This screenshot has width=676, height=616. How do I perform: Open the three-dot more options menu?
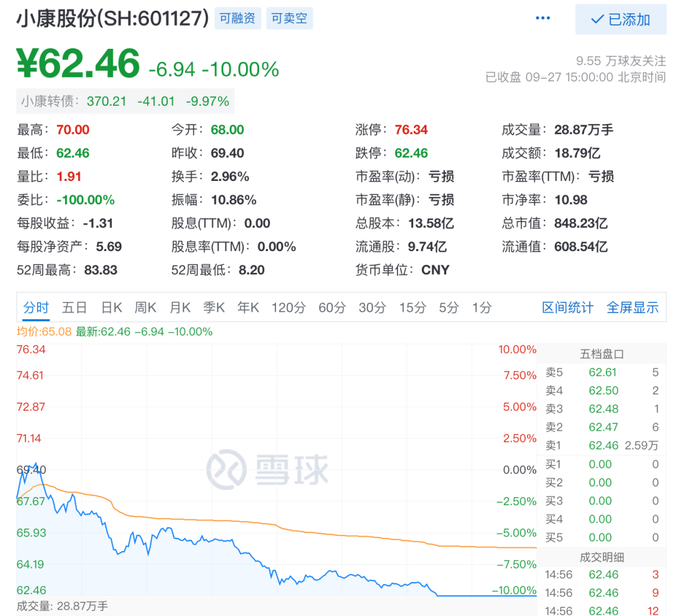coord(542,18)
